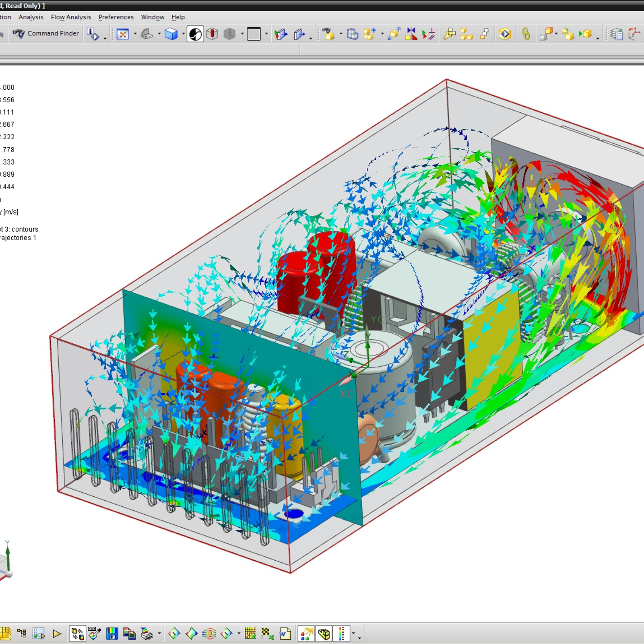Toggle the lighting colored spheres icon
Viewport: 644px width, 644px height.
(x=306, y=634)
